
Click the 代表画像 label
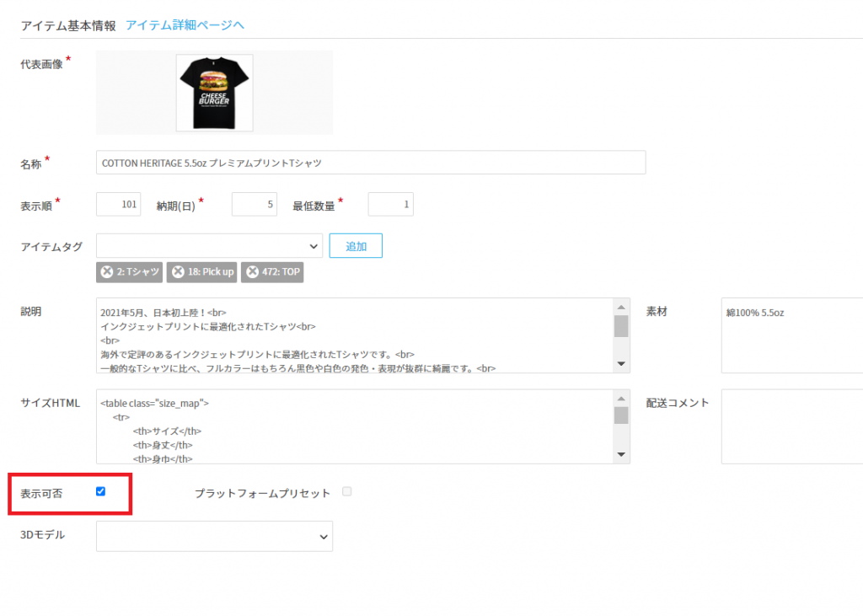tap(42, 64)
